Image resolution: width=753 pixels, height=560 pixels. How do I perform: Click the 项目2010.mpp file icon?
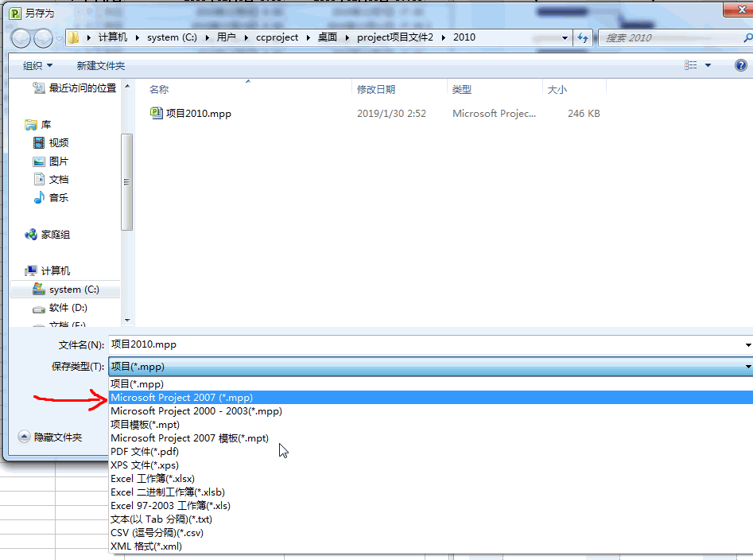[x=156, y=113]
